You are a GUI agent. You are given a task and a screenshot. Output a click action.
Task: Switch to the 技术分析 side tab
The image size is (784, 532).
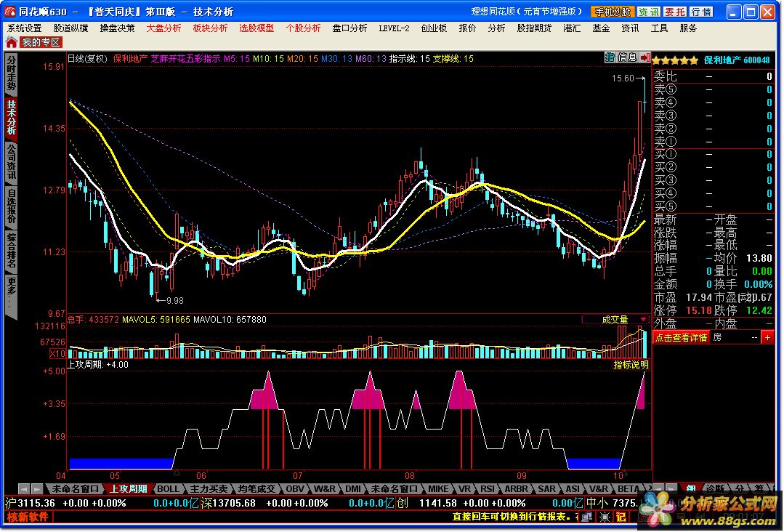tap(11, 118)
